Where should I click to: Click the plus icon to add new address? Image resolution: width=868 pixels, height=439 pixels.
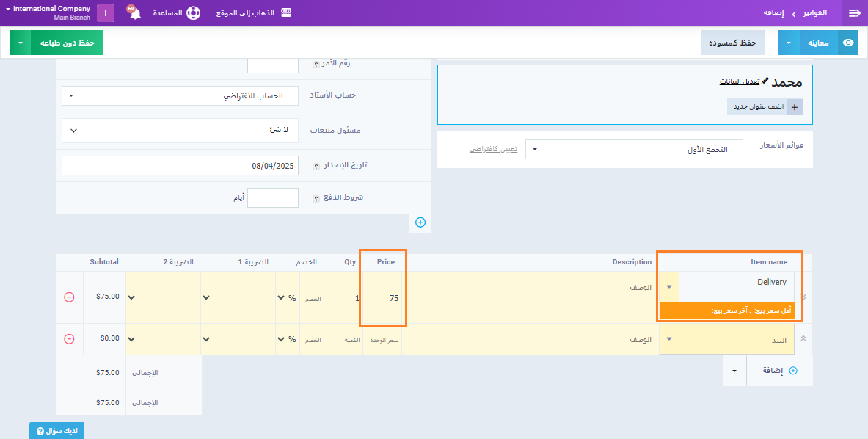794,106
